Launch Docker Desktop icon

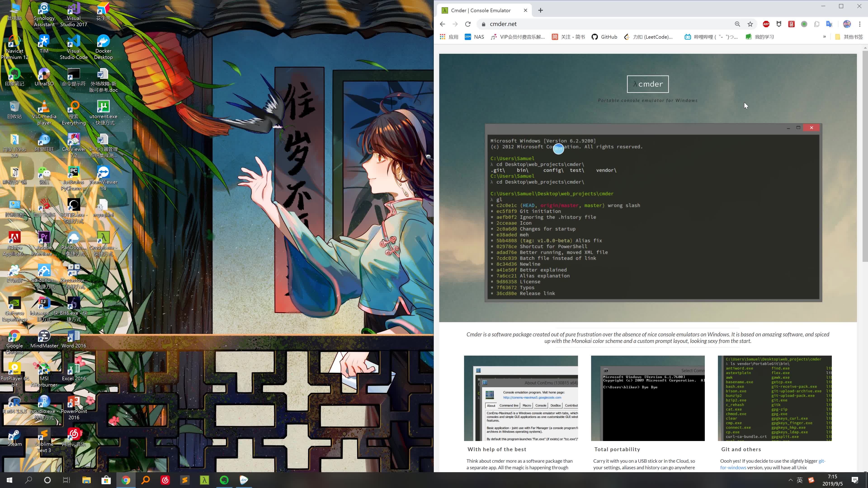click(103, 48)
